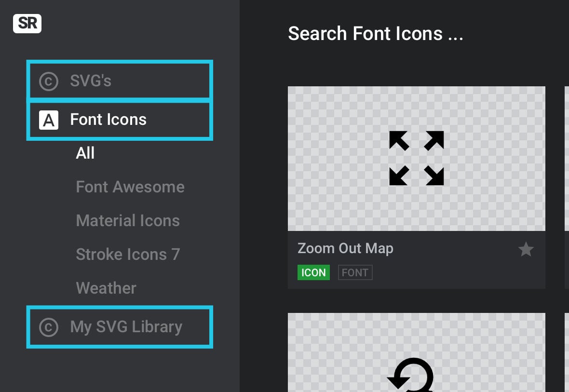Show the Weather icon set
The height and width of the screenshot is (392, 569).
[106, 288]
